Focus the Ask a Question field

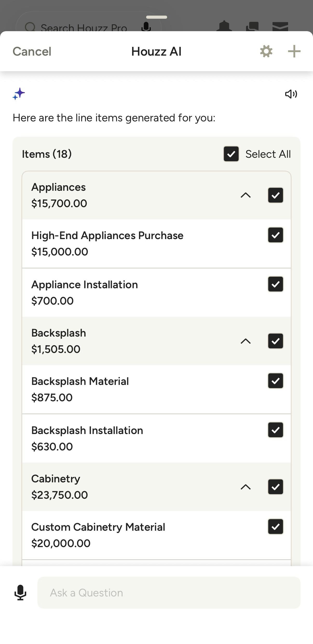[x=169, y=593]
